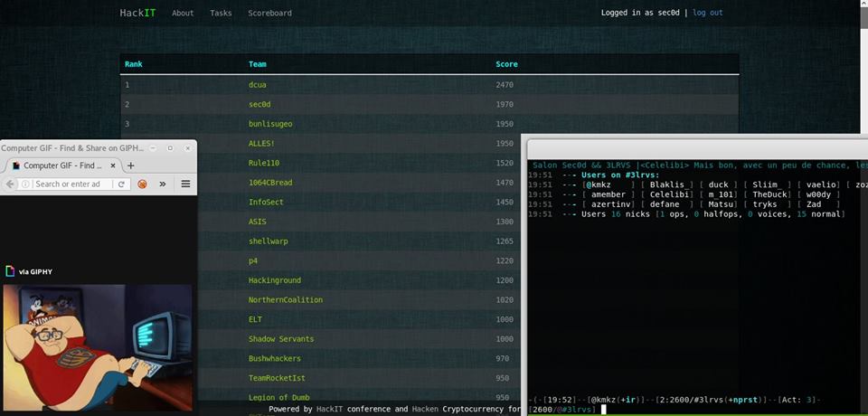Select team InfoSect in scoreboard
This screenshot has width=868, height=416.
click(266, 203)
